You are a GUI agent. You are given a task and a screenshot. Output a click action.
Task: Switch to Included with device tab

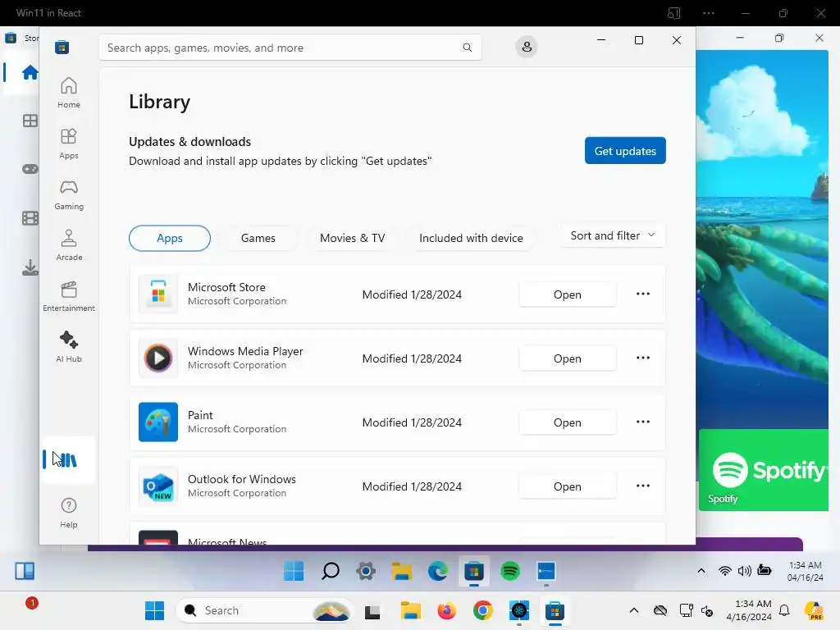click(x=472, y=238)
